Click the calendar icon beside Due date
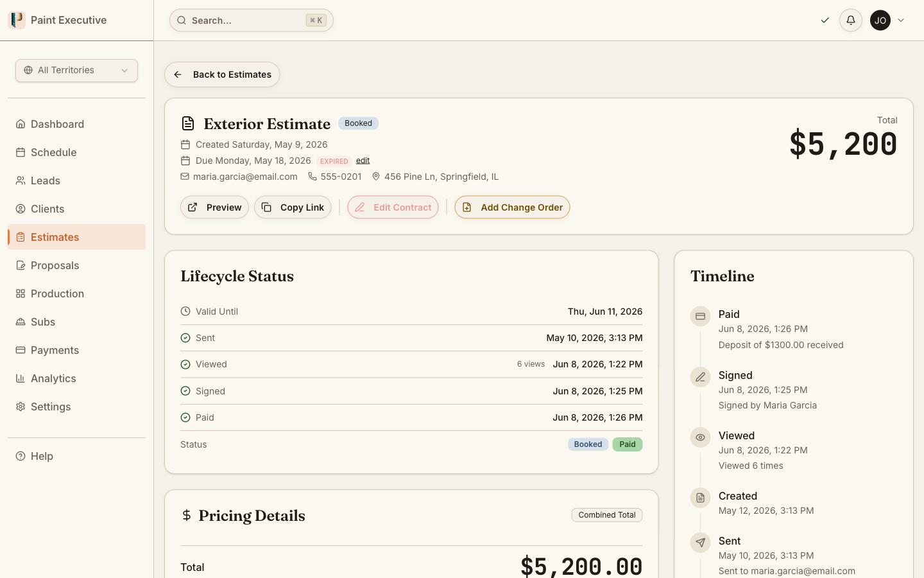 [x=185, y=161]
